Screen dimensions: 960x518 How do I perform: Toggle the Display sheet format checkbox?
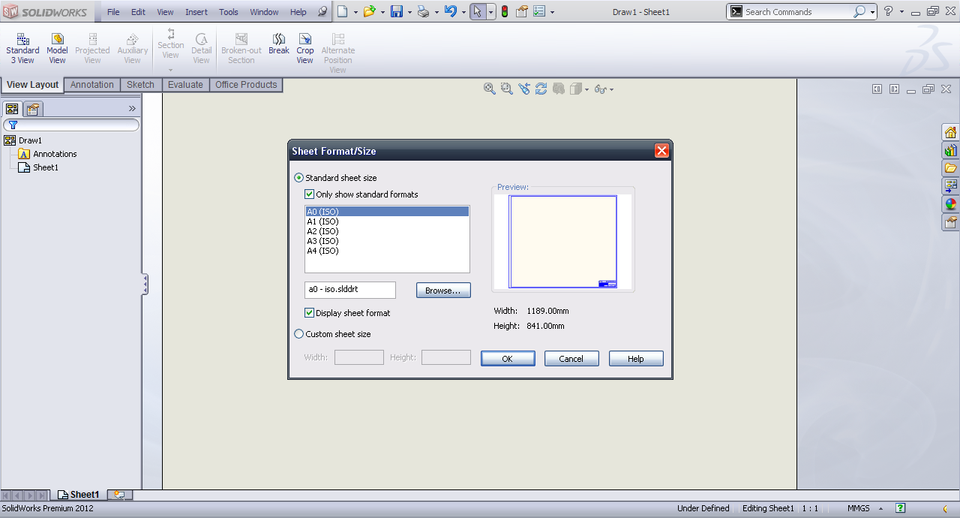(310, 313)
